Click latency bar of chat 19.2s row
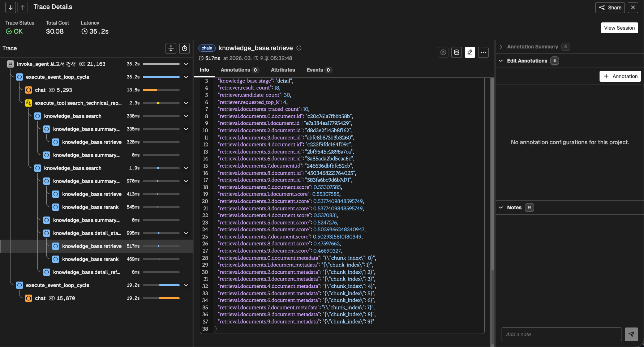The width and height of the screenshot is (644, 347). point(161,298)
